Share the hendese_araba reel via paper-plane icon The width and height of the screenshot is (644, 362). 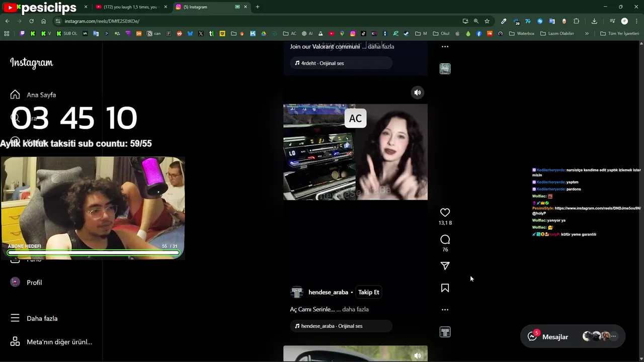445,266
